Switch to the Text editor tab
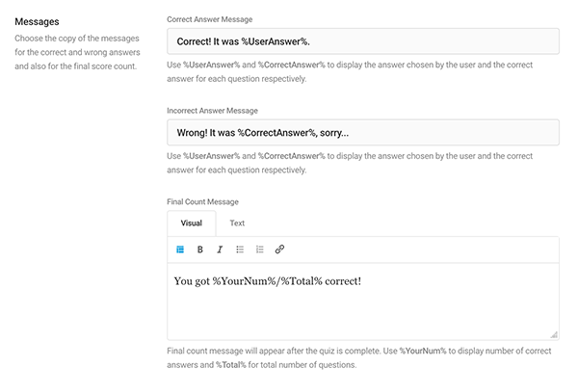Screen dimensions: 578x392 (x=237, y=222)
